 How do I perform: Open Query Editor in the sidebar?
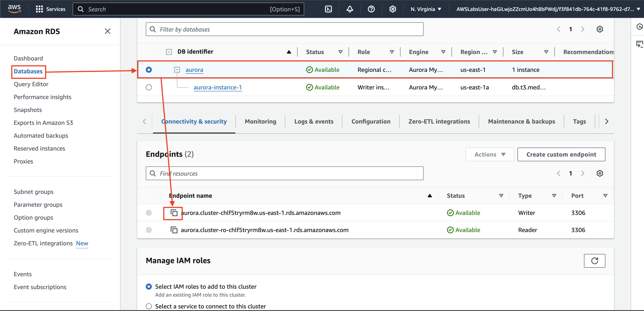coord(31,84)
